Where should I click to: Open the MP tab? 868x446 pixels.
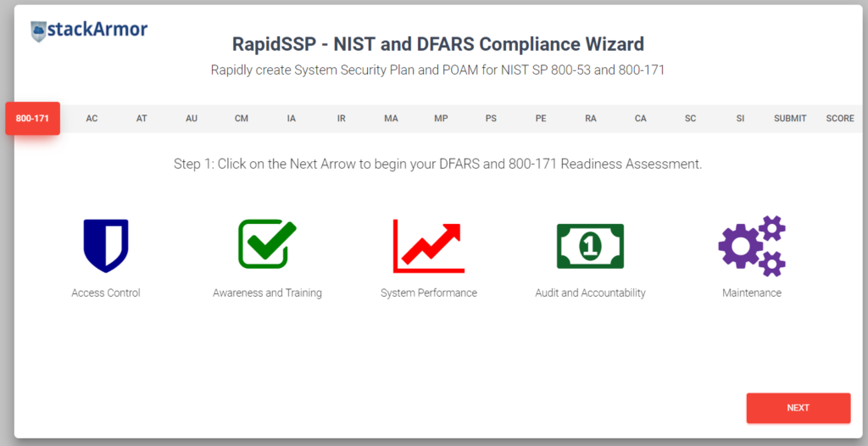tap(441, 119)
